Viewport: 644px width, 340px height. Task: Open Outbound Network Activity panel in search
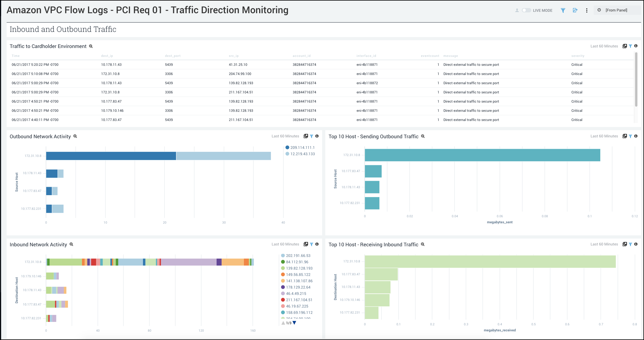point(75,136)
